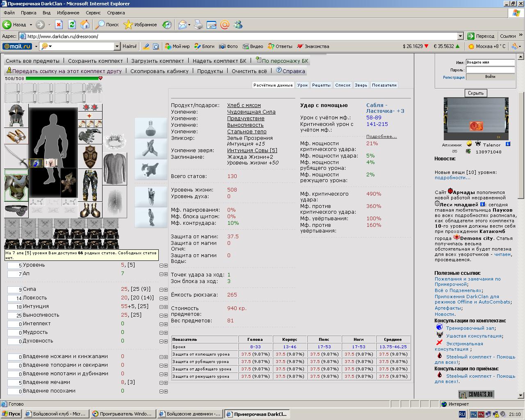Click the Messenger toolbar icon
525x420 pixels.
[x=238, y=25]
